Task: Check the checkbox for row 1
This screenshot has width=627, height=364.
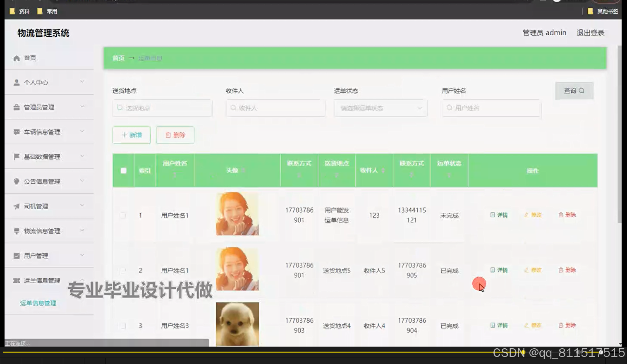Action: point(123,215)
